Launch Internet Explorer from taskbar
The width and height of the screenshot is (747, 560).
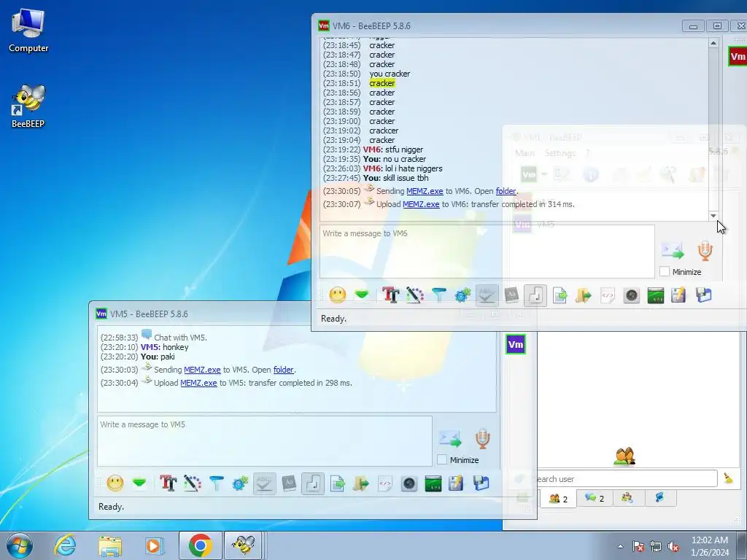[65, 545]
